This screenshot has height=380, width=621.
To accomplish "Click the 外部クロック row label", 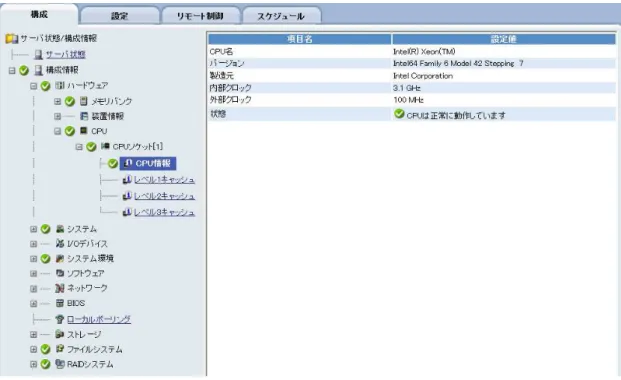I will click(x=230, y=99).
